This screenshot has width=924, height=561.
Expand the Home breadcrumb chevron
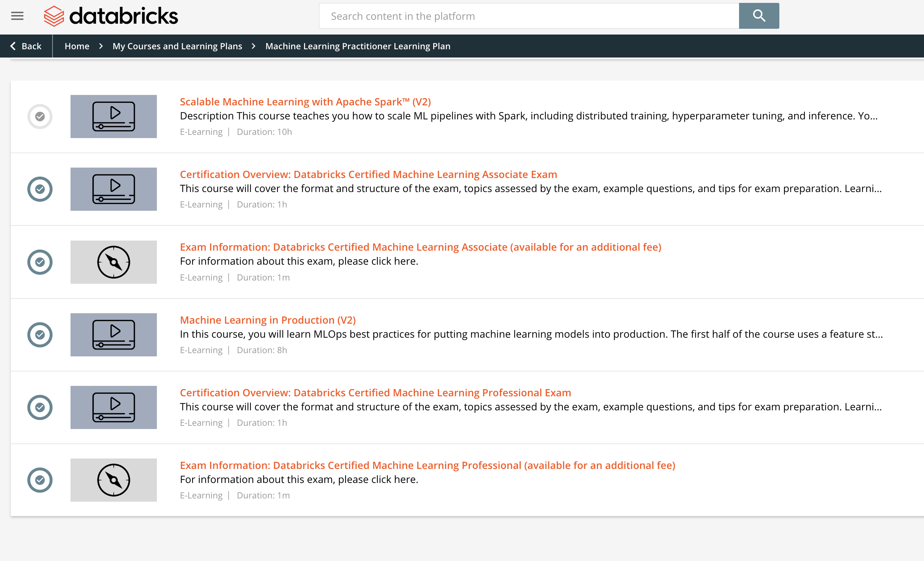click(100, 46)
